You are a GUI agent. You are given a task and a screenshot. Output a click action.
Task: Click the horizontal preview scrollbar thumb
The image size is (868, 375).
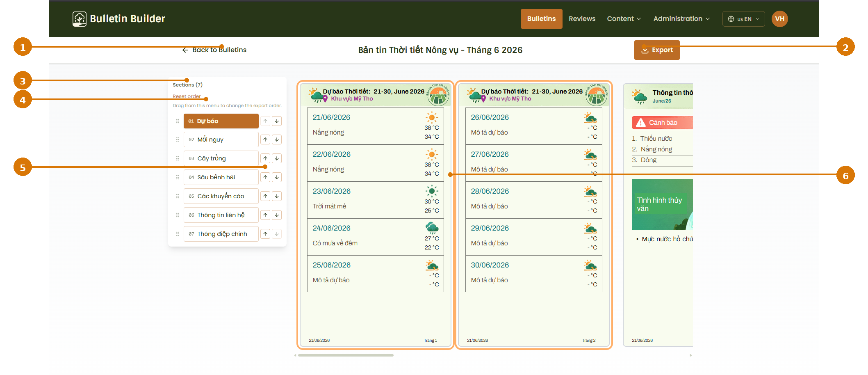[346, 355]
